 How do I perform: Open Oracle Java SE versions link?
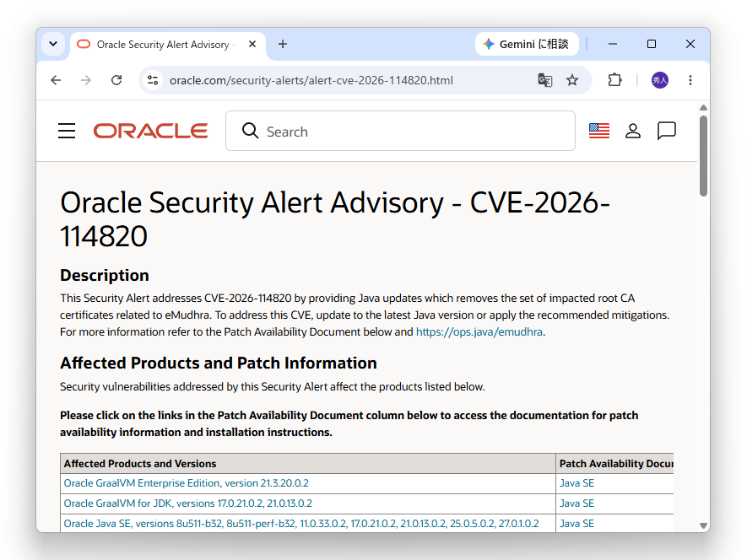pos(301,524)
